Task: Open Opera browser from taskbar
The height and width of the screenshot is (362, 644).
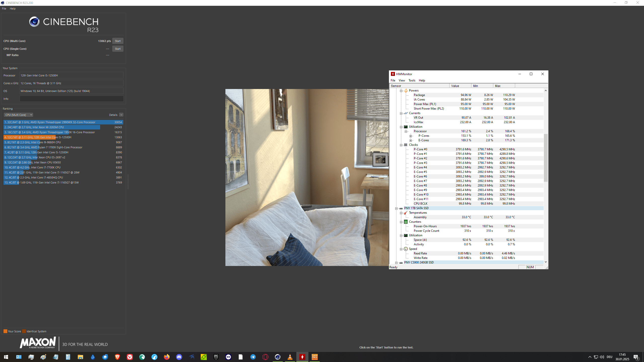Action: (x=265, y=357)
